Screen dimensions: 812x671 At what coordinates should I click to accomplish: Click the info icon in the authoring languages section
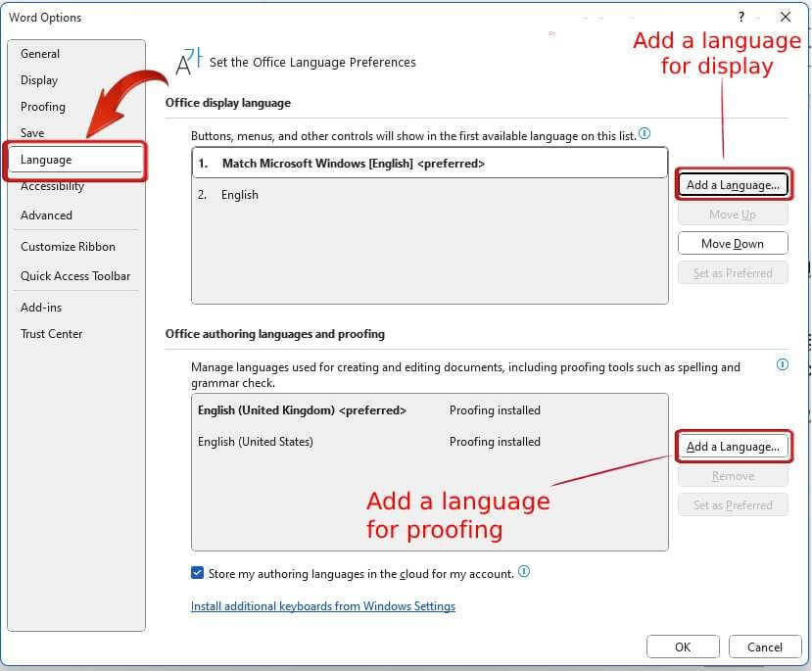(782, 363)
